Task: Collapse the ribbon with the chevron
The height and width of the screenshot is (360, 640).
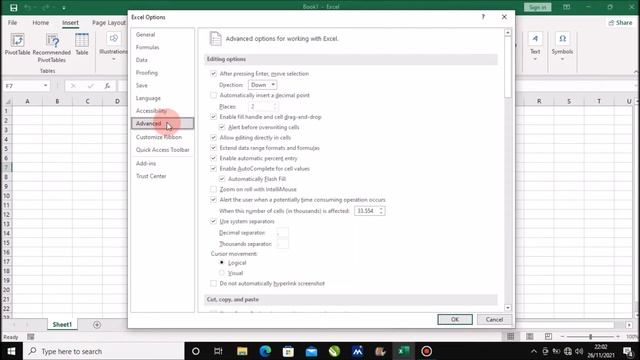Action: point(636,71)
